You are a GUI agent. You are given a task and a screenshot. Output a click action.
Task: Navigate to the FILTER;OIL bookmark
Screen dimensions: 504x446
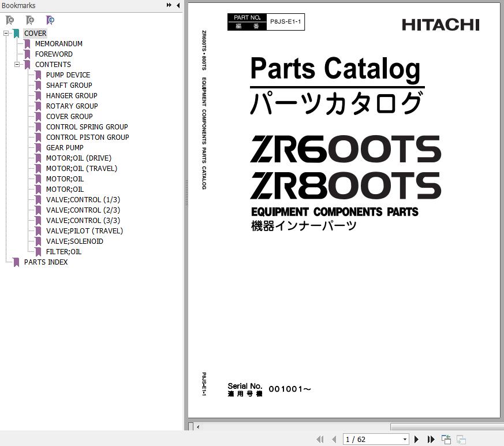point(64,252)
